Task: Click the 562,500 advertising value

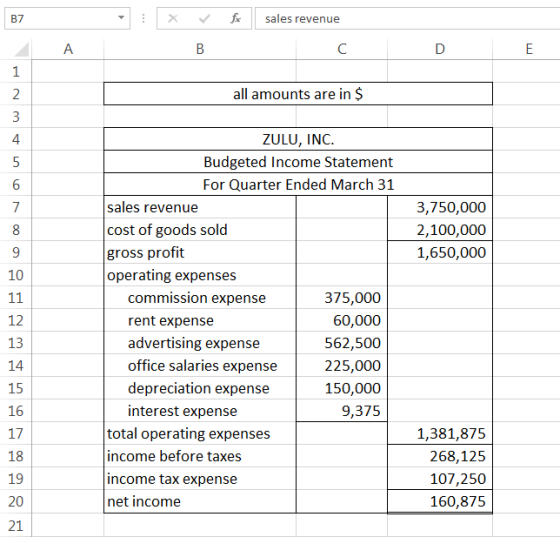Action: point(342,343)
